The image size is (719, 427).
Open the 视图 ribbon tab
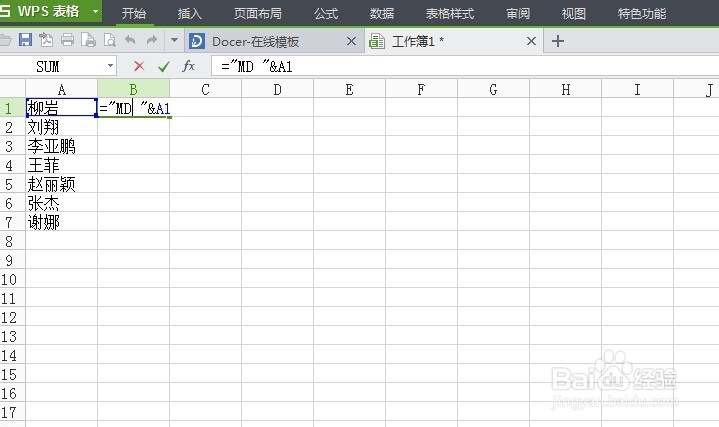574,14
